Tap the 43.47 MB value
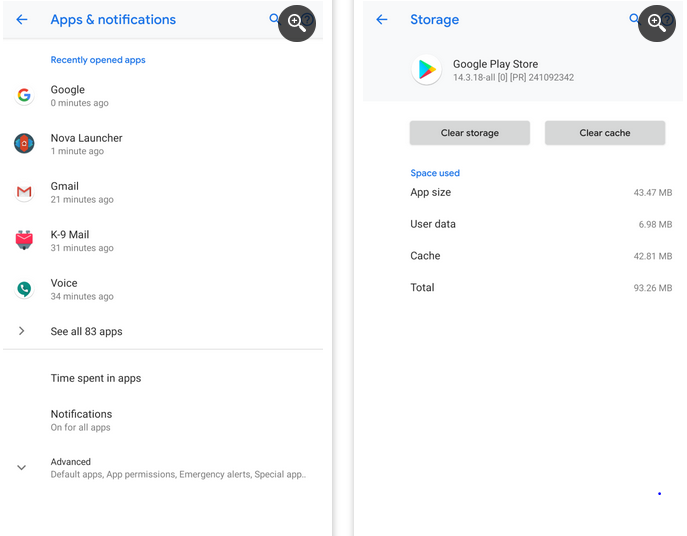The image size is (687, 536). [652, 192]
